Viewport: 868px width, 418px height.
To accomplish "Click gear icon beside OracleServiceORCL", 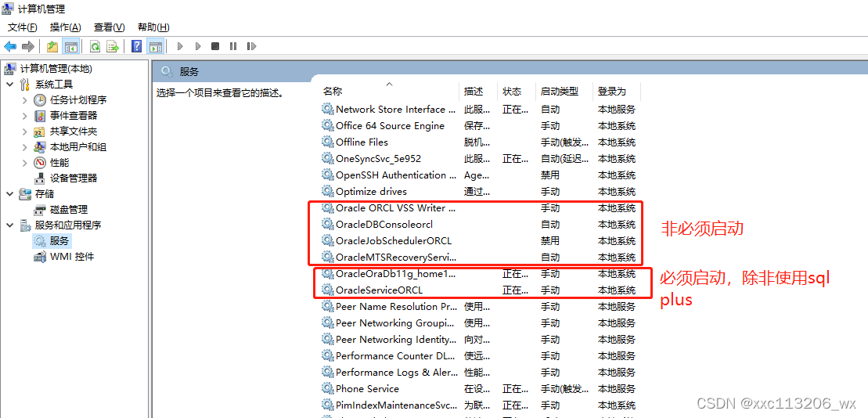I will click(328, 290).
